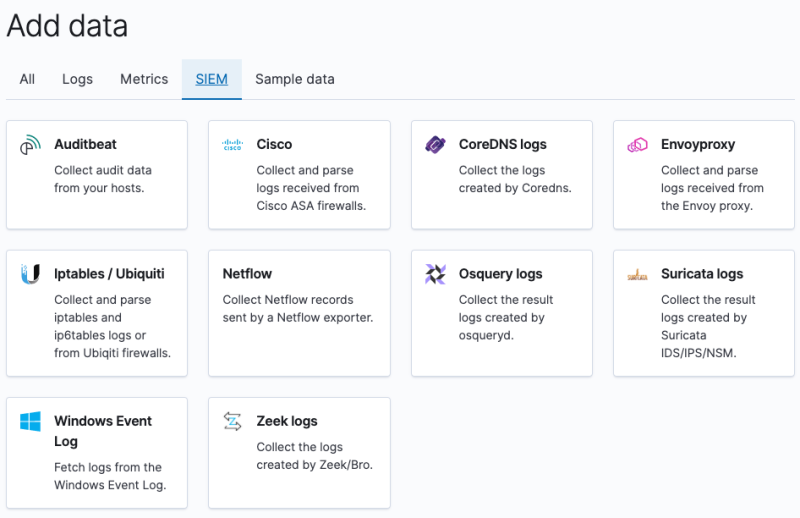Open the Netflow card title
The height and width of the screenshot is (518, 800).
[247, 273]
